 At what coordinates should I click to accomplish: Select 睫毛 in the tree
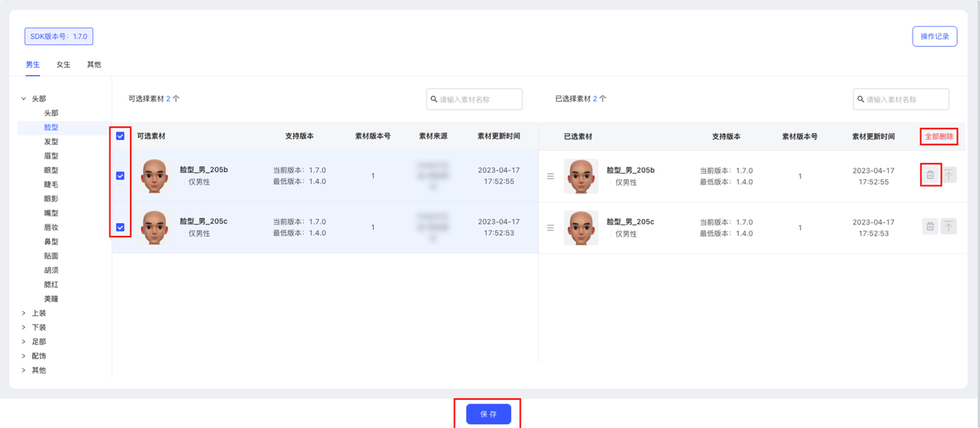51,185
